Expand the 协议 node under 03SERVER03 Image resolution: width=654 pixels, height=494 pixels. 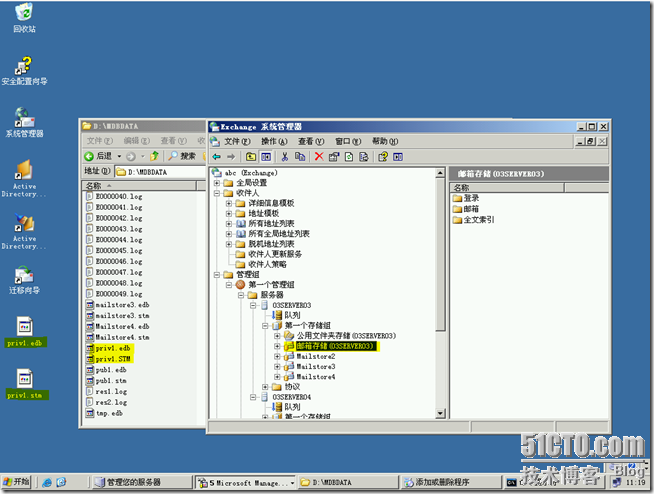265,387
